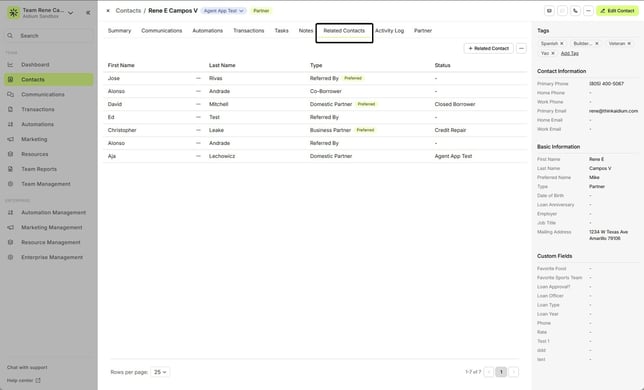This screenshot has height=390, width=644.
Task: Click the sidebar Search field
Action: pos(49,36)
